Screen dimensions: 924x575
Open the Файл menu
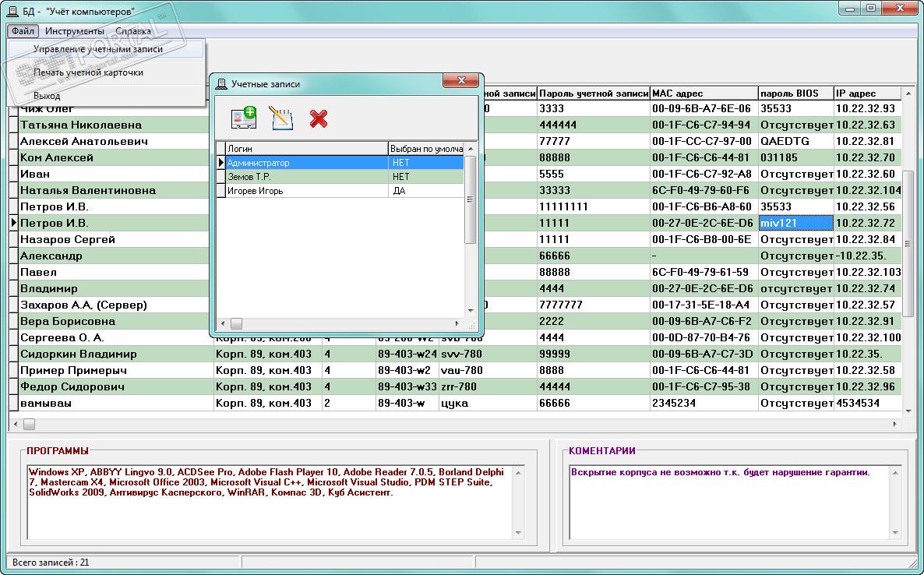[x=23, y=31]
